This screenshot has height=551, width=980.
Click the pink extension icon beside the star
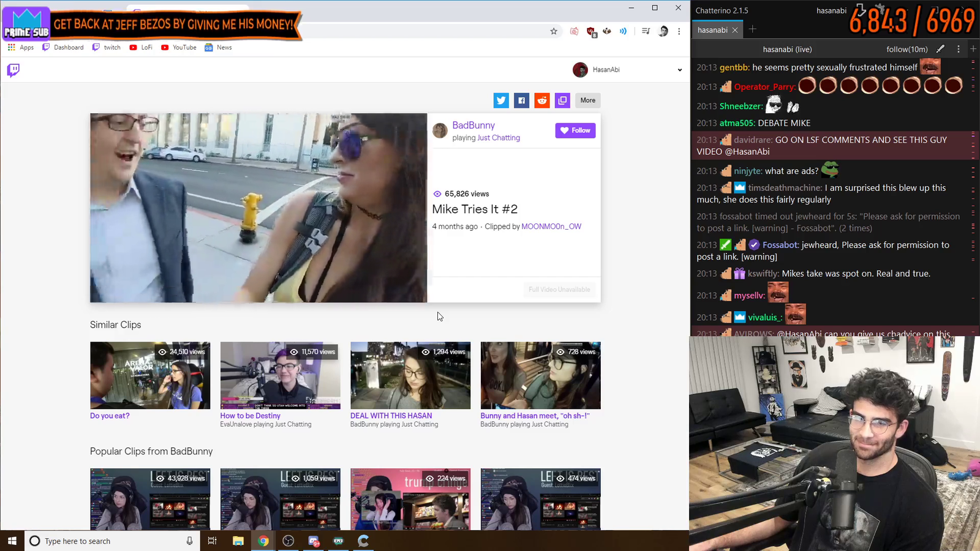point(574,31)
